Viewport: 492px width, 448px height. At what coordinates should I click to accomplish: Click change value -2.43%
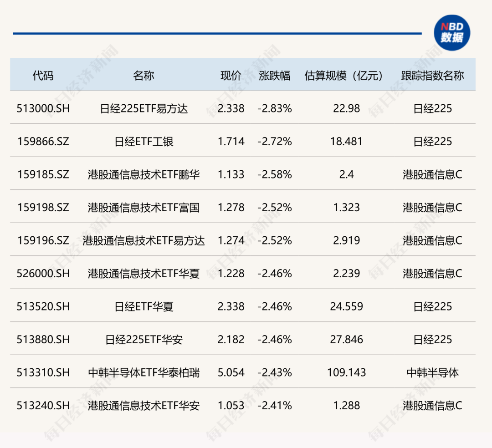pyautogui.click(x=275, y=372)
